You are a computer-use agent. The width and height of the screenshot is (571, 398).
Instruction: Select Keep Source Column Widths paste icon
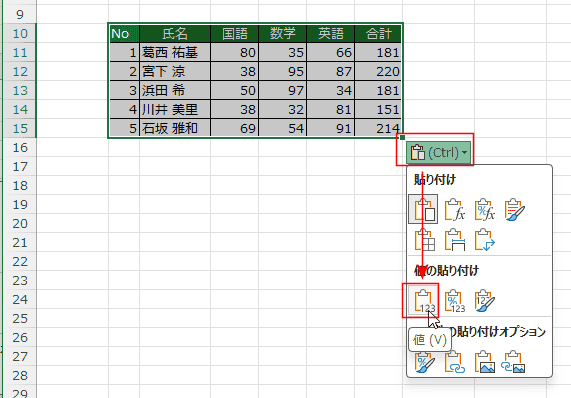(x=454, y=240)
